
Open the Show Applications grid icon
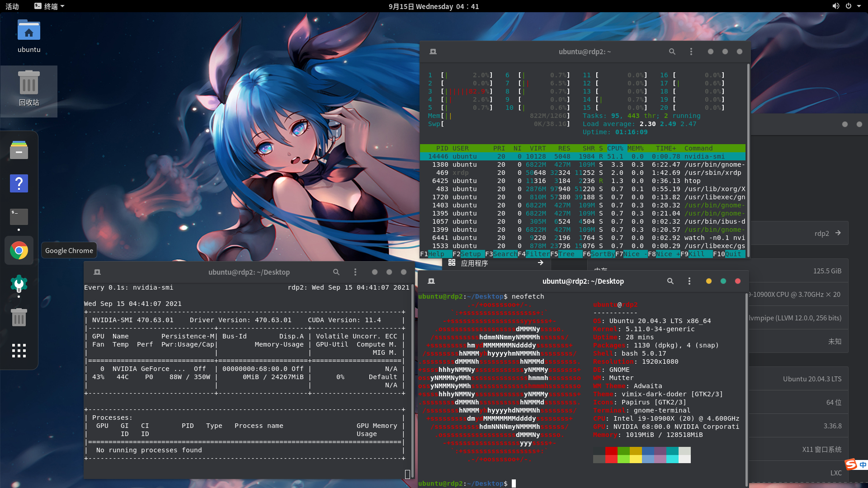[x=19, y=351]
